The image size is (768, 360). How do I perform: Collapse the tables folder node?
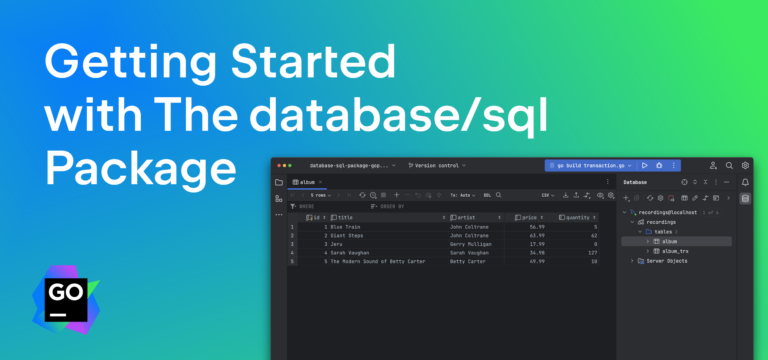(x=640, y=232)
